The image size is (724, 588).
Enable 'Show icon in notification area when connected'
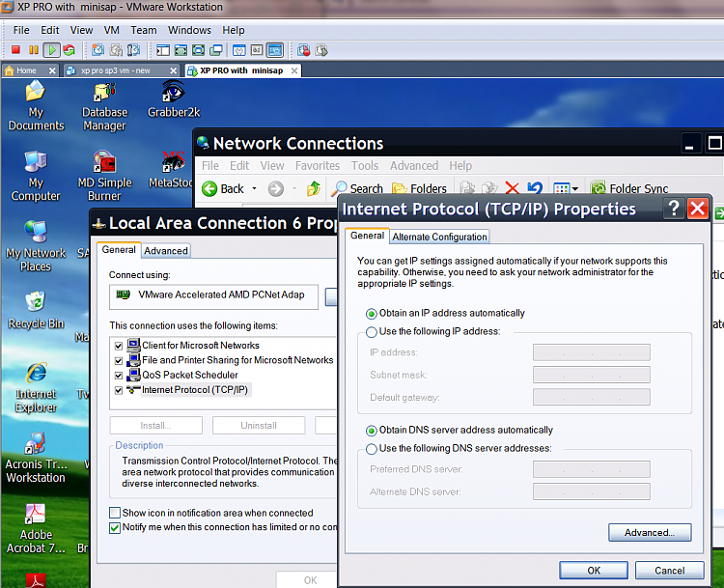115,513
